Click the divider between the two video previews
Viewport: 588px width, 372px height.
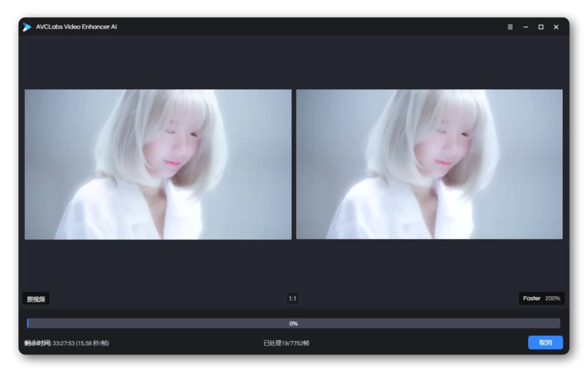[x=293, y=164]
